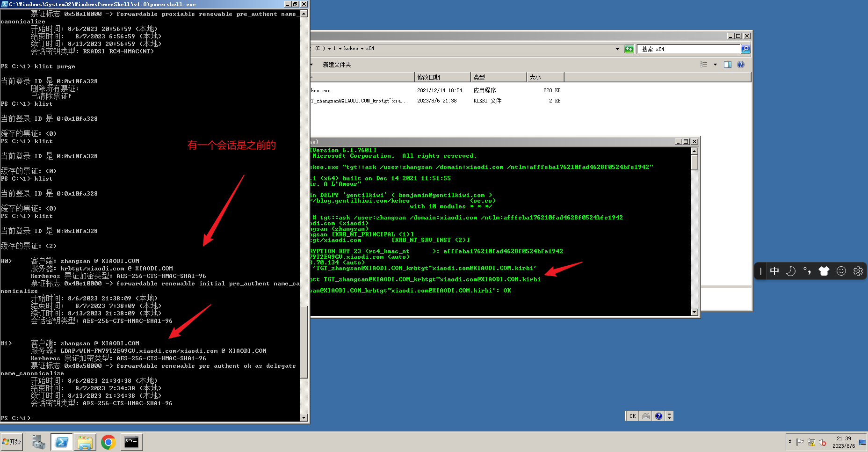Open the Windows Start menu

(x=11, y=442)
